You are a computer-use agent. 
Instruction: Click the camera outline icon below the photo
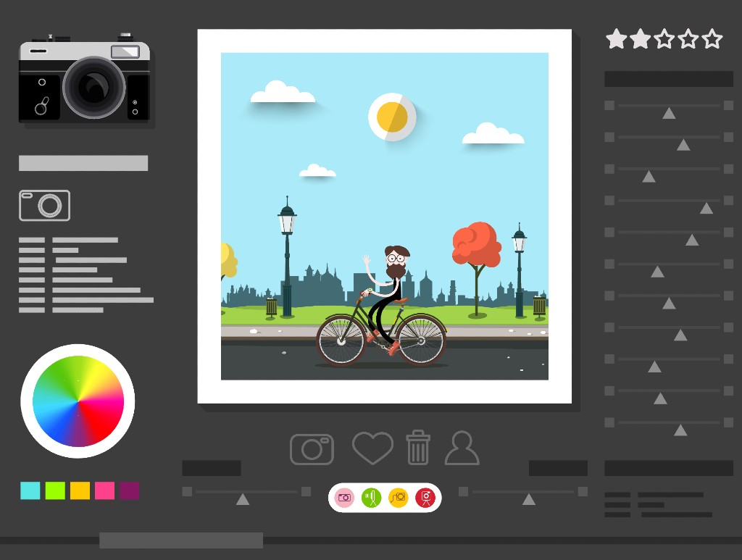[312, 449]
